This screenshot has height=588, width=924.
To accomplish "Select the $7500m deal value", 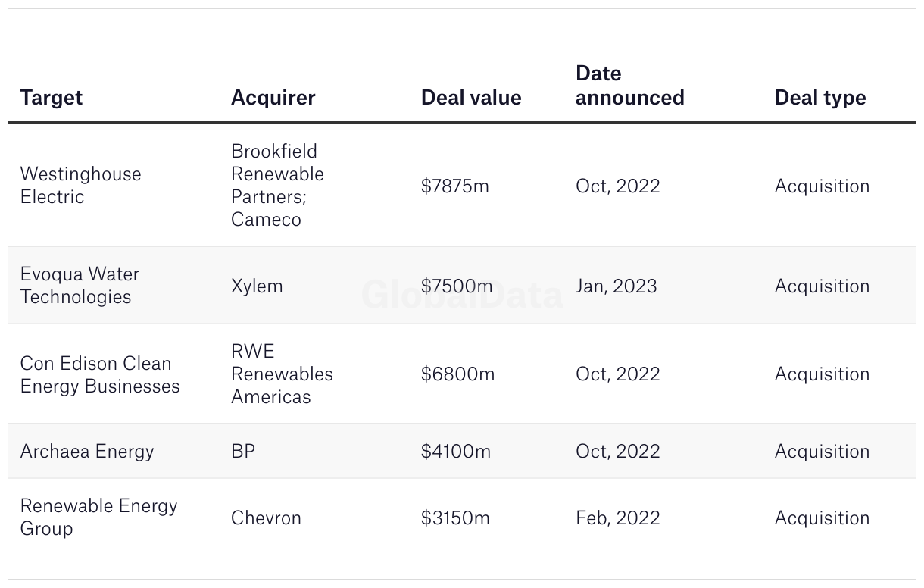I will [457, 286].
